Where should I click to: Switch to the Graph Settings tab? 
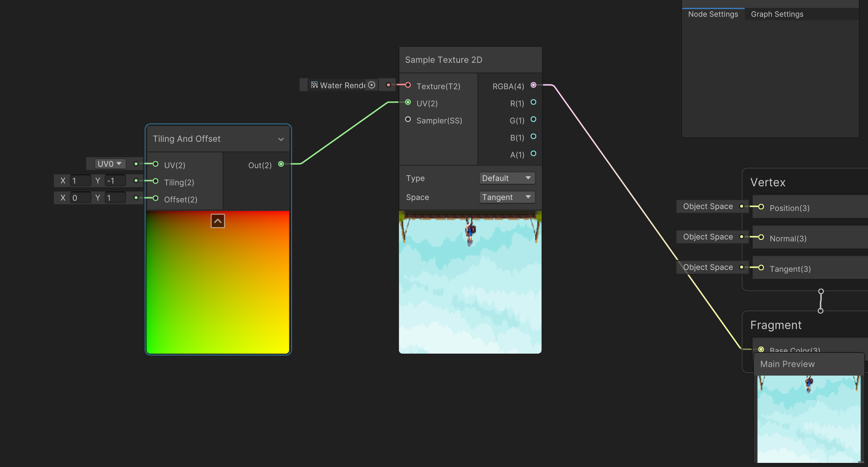[x=777, y=14]
